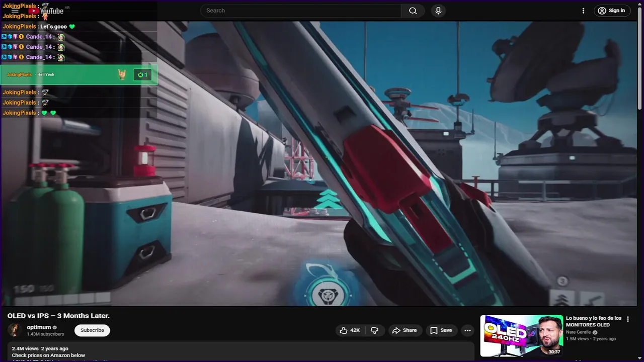Image resolution: width=644 pixels, height=362 pixels.
Task: Click JokingPixels name on 'Let's gooo' message
Action: click(19, 27)
